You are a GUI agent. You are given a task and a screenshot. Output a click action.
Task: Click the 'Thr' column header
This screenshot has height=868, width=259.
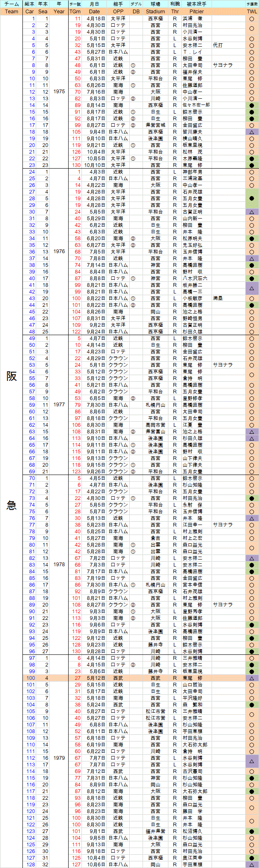pos(175,12)
